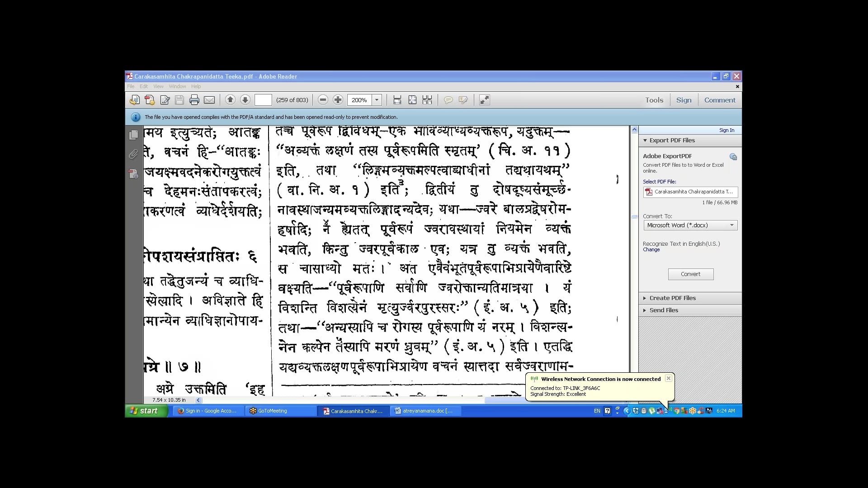This screenshot has width=868, height=488.
Task: Click the Print file icon
Action: tap(194, 100)
